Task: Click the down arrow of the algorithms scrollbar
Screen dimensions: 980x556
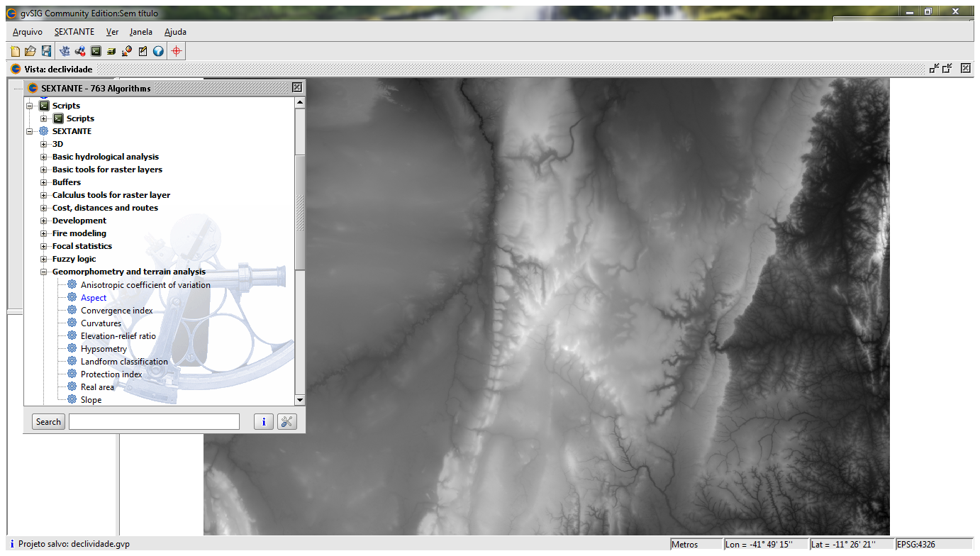Action: pos(300,400)
